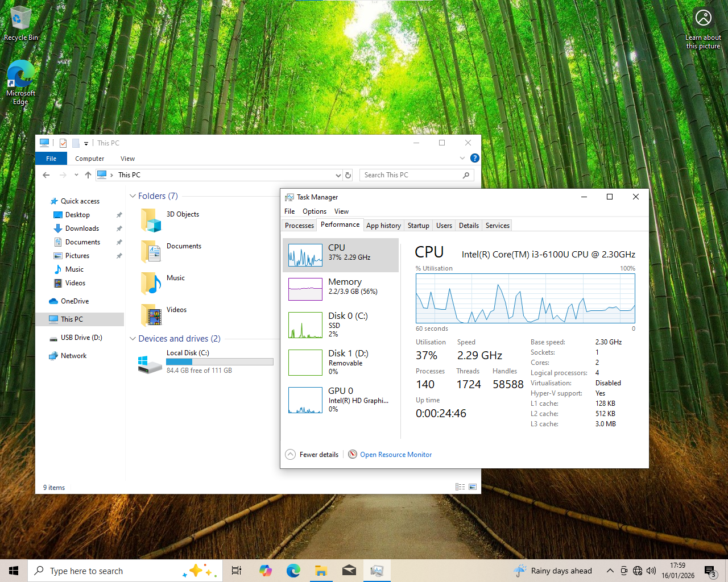728x582 pixels.
Task: Open Resource Monitor
Action: click(395, 454)
